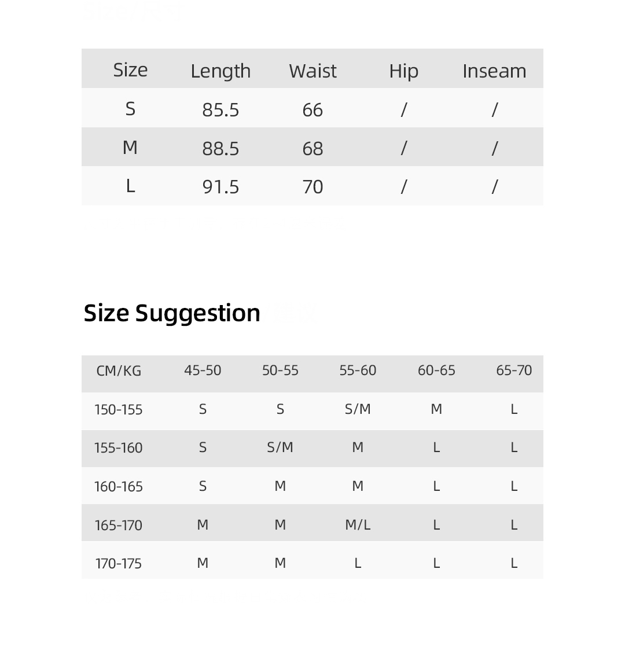The height and width of the screenshot is (672, 625).
Task: Click the 88.5 length cell
Action: [x=220, y=148]
